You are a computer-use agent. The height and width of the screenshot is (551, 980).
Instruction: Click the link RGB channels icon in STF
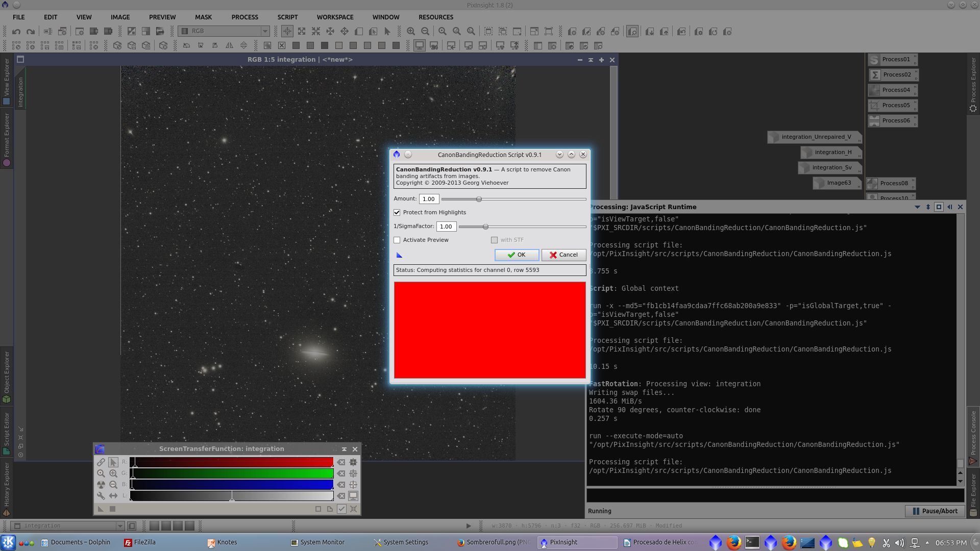[101, 462]
